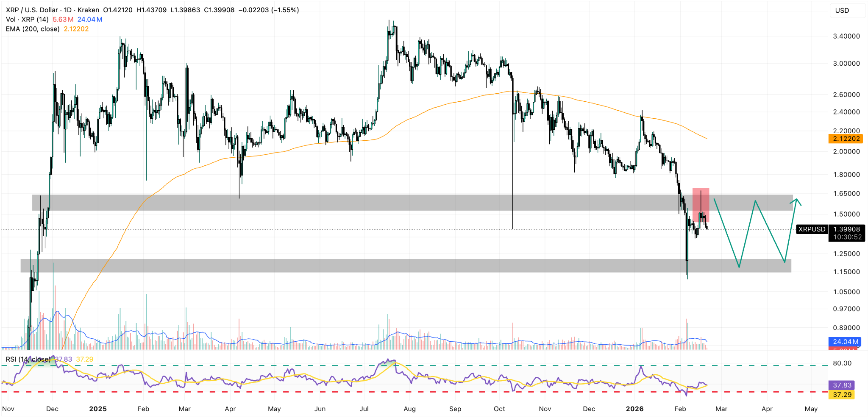
Task: Click the 1.65000 price scale label
Action: [x=846, y=194]
